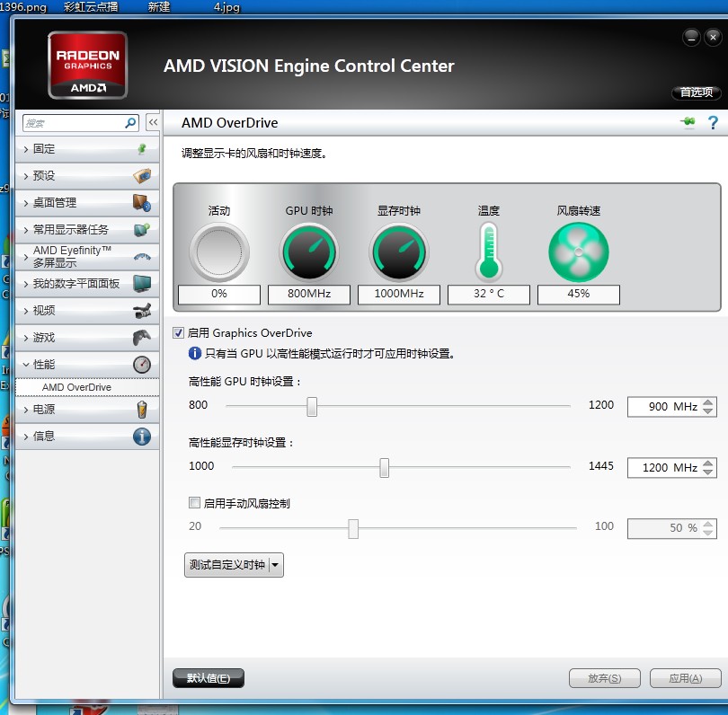The width and height of the screenshot is (728, 715).
Task: Click the camcorder icon beside 视频
Action: tap(142, 311)
